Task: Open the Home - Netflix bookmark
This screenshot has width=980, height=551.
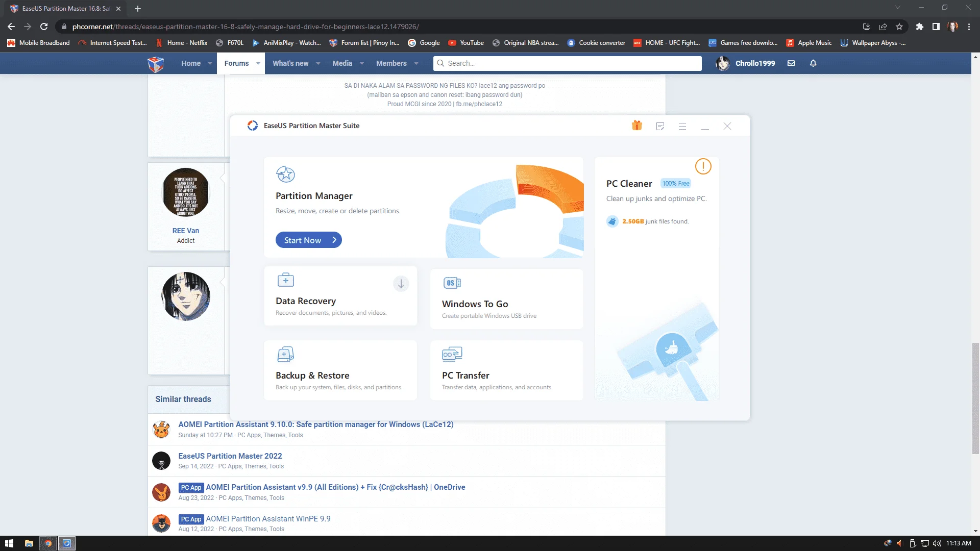Action: coord(182,43)
